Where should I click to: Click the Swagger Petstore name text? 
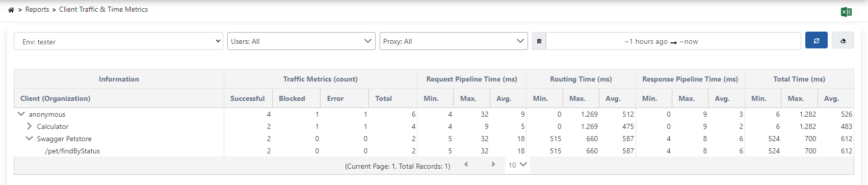[64, 139]
